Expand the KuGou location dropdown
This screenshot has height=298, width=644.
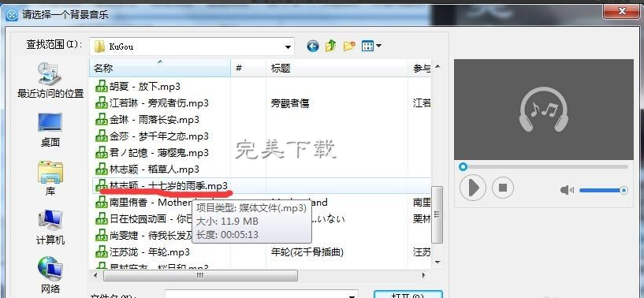(288, 47)
